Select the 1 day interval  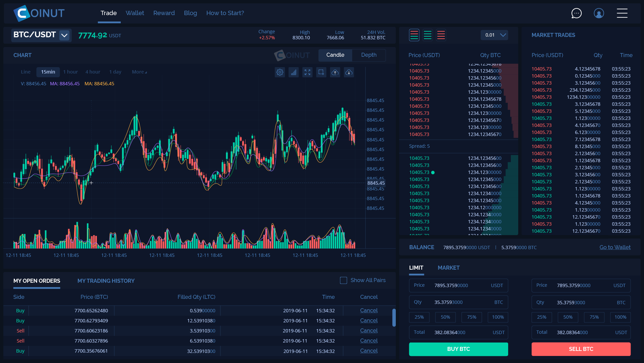115,72
